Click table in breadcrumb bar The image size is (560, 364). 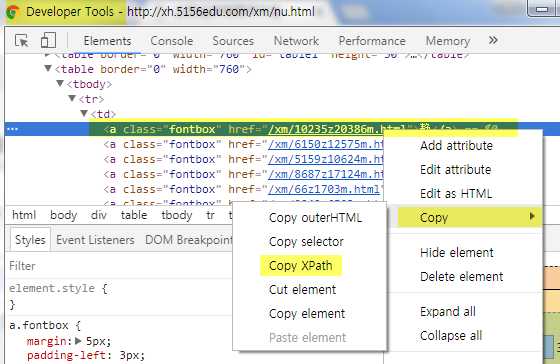coord(134,215)
